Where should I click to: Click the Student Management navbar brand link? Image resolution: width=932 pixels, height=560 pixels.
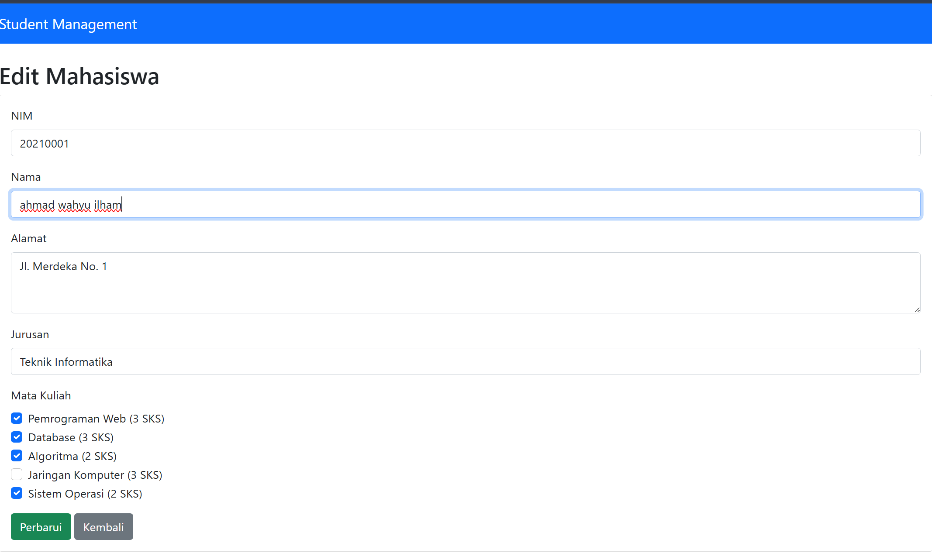tap(69, 24)
